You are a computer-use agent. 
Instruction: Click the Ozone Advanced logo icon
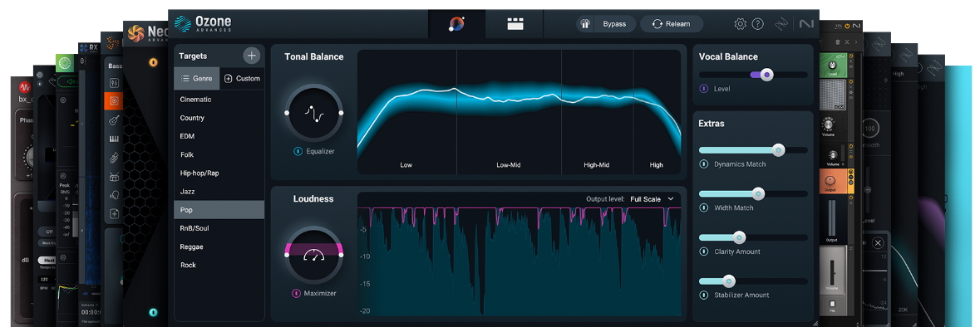(183, 24)
